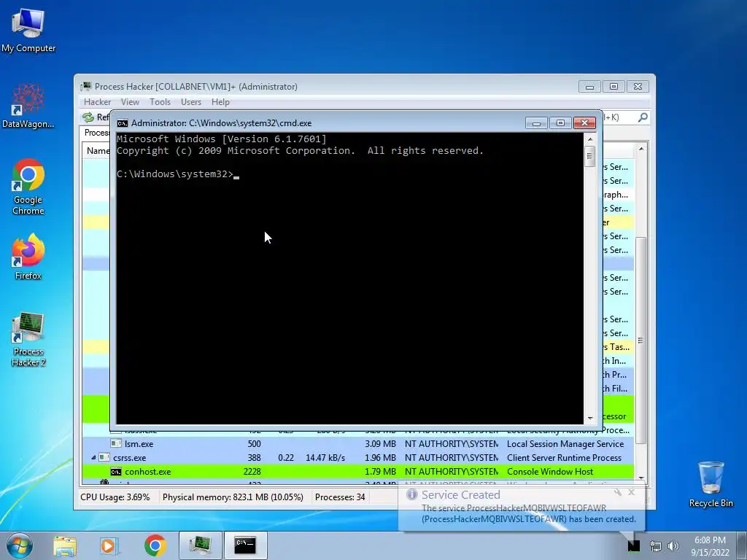Open the Process Hacker 2 desktop shortcut

(x=28, y=339)
